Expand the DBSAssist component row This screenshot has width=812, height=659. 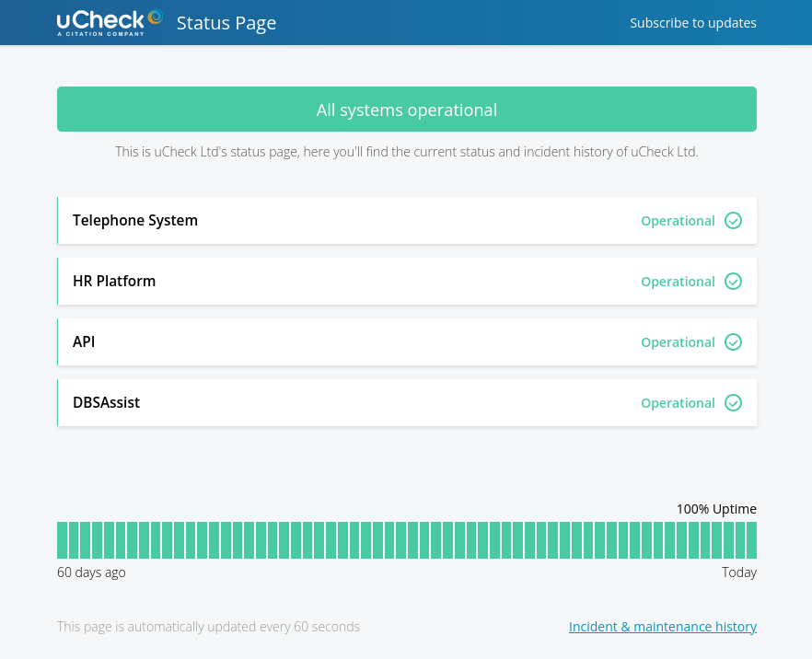pyautogui.click(x=106, y=403)
